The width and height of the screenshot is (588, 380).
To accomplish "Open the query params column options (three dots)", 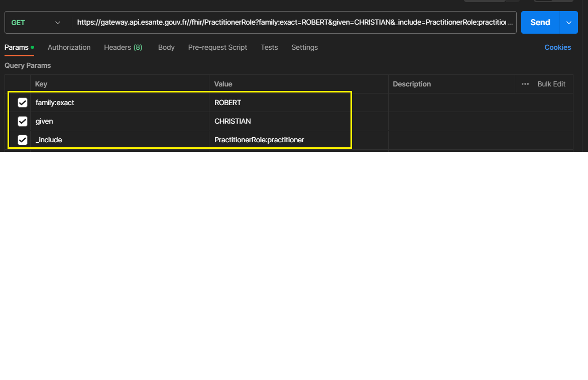I will pyautogui.click(x=525, y=84).
